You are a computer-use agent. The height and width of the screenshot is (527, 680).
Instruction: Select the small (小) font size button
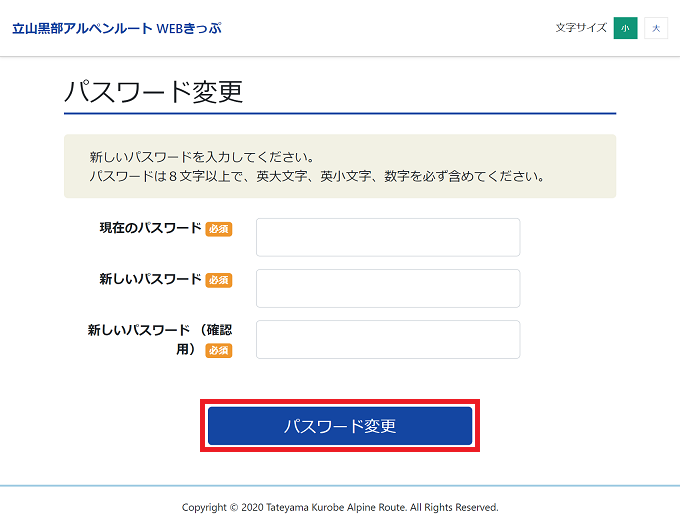point(625,28)
